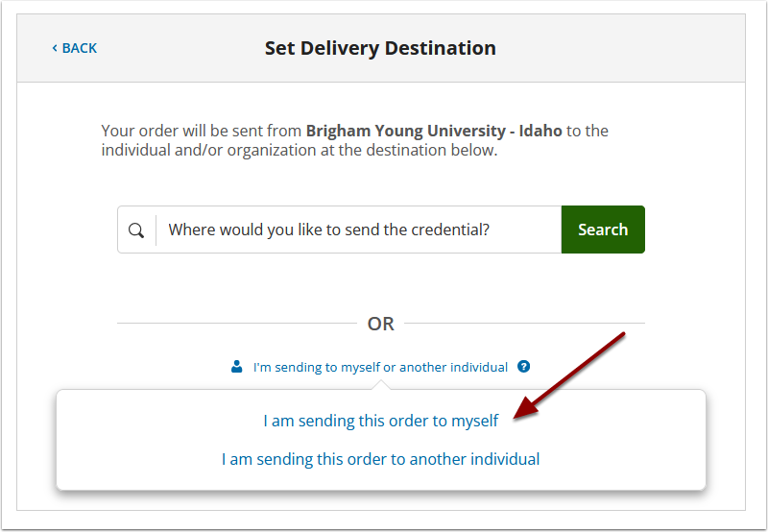768x532 pixels.
Task: Click the red arrow annotation
Action: tap(569, 375)
